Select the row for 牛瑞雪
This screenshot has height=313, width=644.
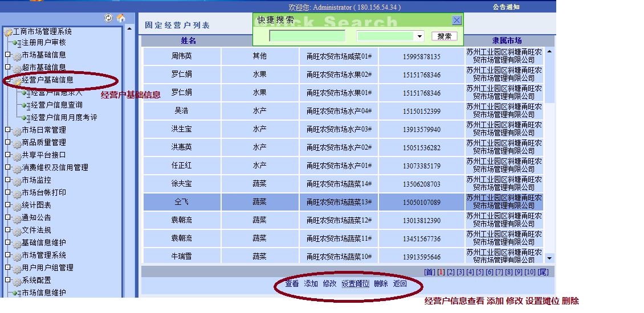pos(343,257)
